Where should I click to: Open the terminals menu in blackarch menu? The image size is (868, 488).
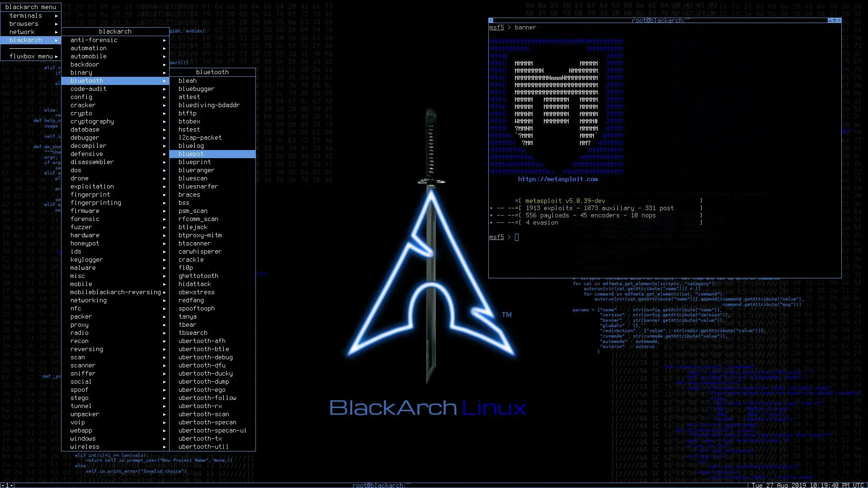click(x=26, y=15)
